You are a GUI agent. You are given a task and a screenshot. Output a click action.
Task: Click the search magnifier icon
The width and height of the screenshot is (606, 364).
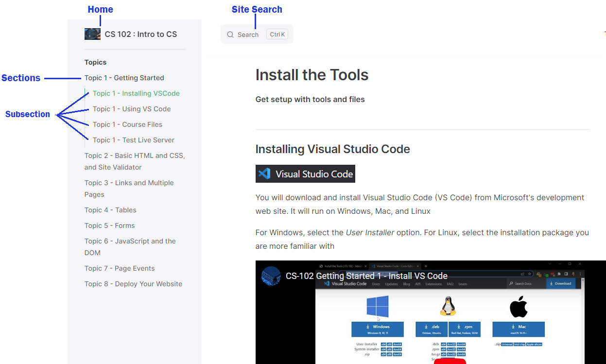(230, 35)
